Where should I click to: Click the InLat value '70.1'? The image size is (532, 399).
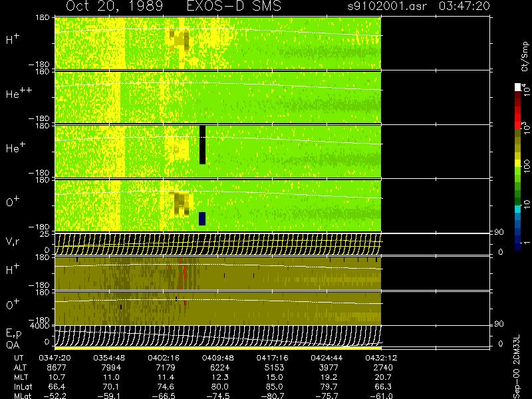[x=111, y=387]
